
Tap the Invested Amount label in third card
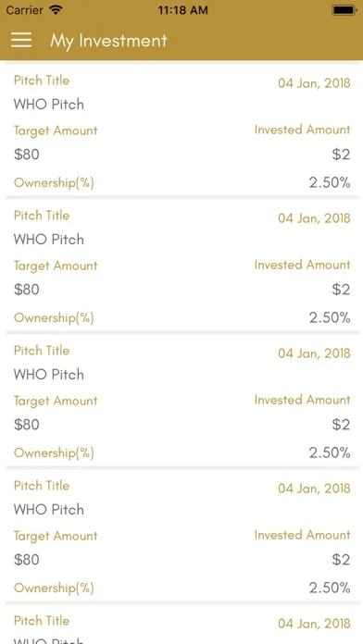(303, 400)
